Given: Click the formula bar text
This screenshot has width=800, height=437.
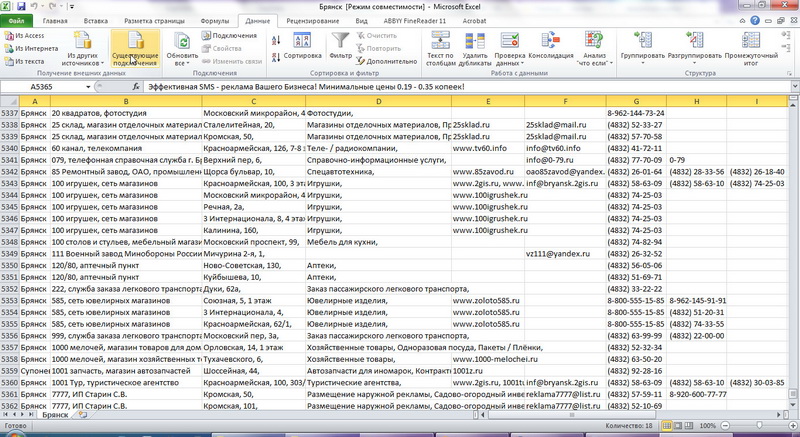Looking at the screenshot, I should pyautogui.click(x=306, y=87).
